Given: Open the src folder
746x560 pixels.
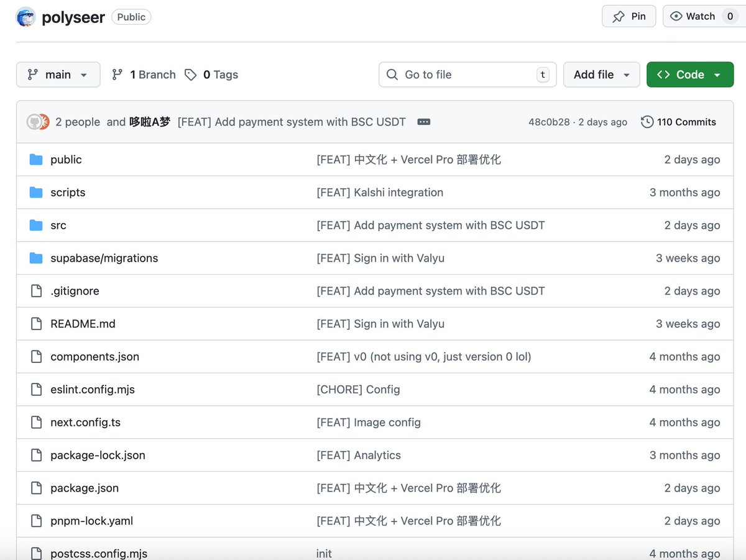Looking at the screenshot, I should coord(58,225).
